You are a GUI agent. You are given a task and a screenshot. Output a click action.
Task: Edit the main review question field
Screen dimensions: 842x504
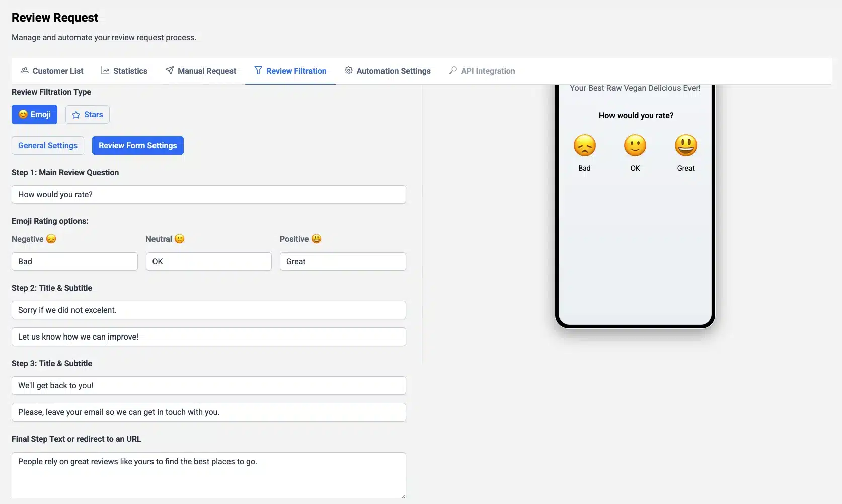208,194
